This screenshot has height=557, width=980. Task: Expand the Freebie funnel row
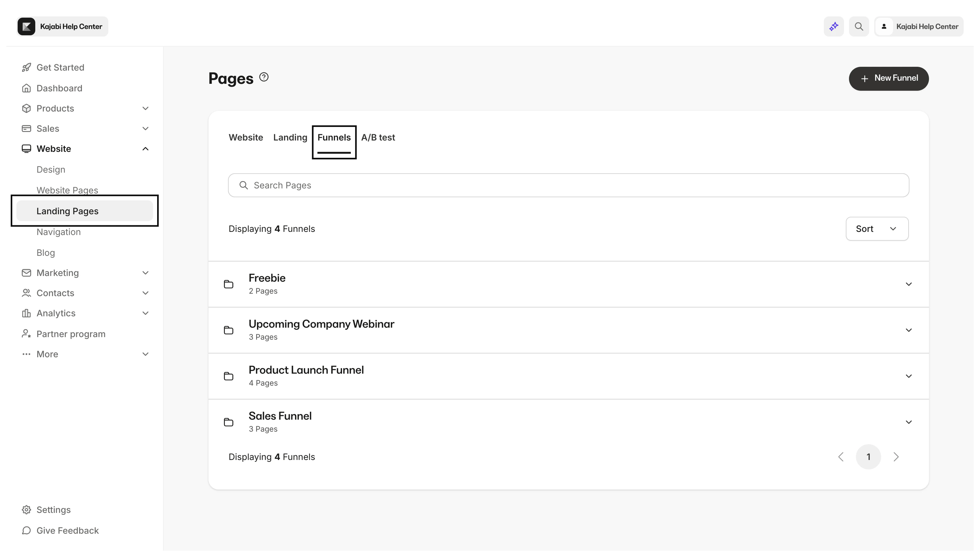click(909, 284)
